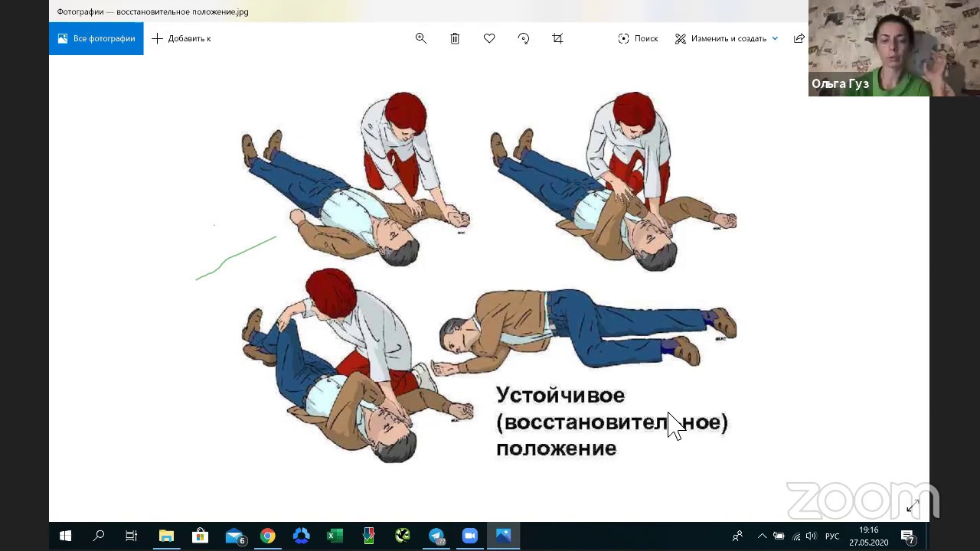This screenshot has height=551, width=980.
Task: Open the Action Center notifications
Action: pos(907,537)
